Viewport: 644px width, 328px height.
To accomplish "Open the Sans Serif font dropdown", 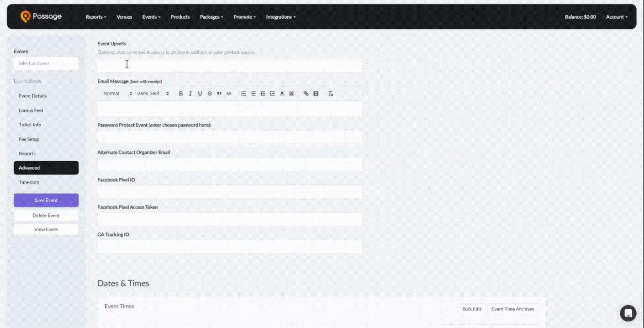I will (x=153, y=94).
